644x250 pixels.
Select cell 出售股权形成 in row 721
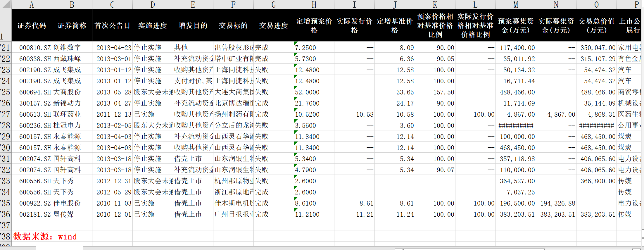coord(233,47)
